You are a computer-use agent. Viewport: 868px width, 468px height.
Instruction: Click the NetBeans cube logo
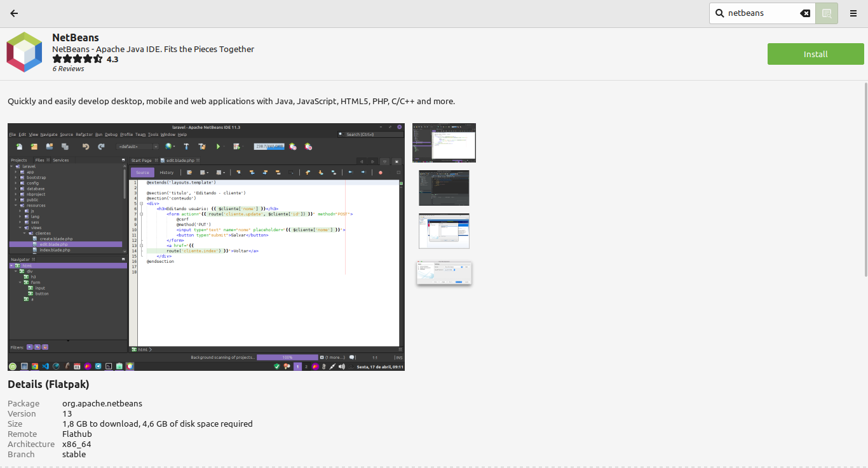click(x=24, y=52)
